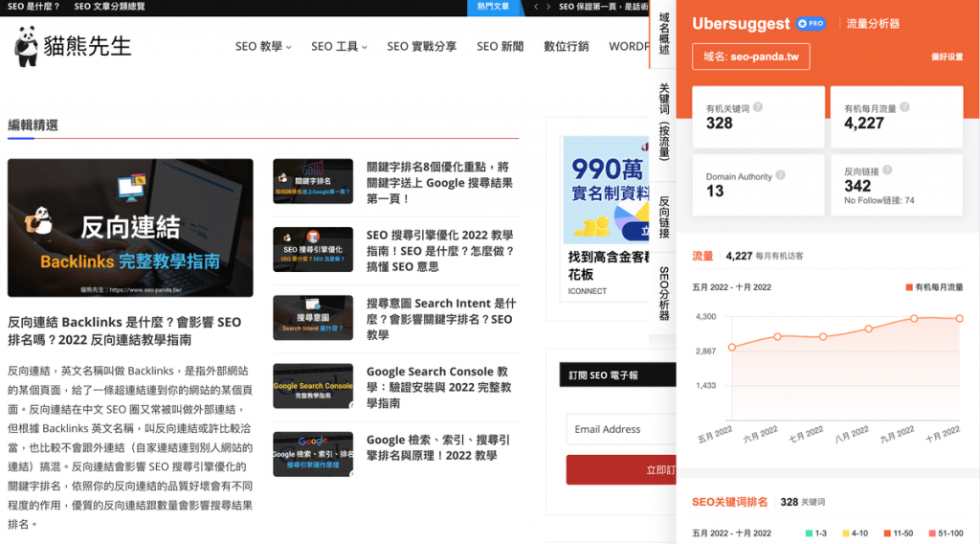The image size is (980, 544).
Task: Open article 搜尋意圖 Search Intent title
Action: pos(441,319)
